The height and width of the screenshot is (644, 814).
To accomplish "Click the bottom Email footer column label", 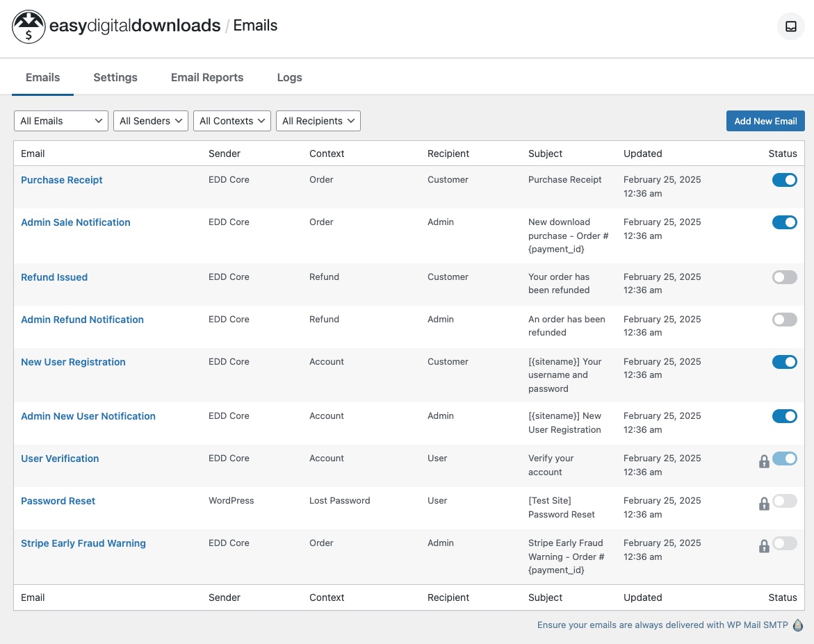I will tap(33, 598).
